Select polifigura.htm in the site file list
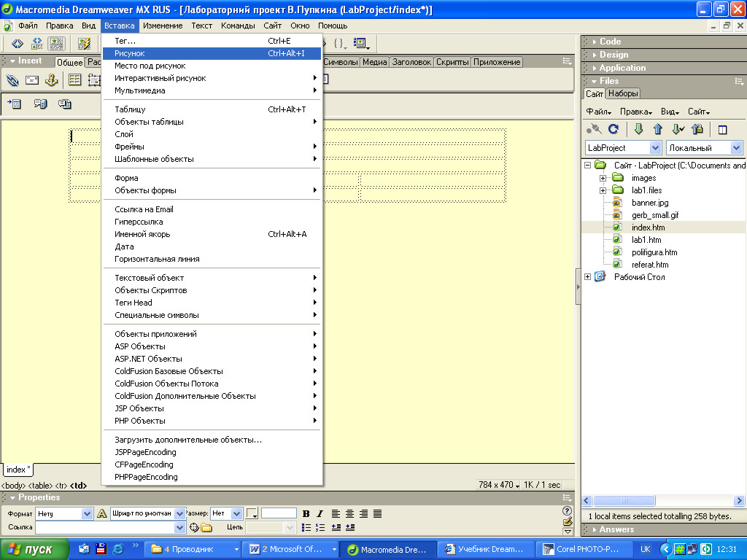Screen dimensions: 747x560 click(x=654, y=252)
